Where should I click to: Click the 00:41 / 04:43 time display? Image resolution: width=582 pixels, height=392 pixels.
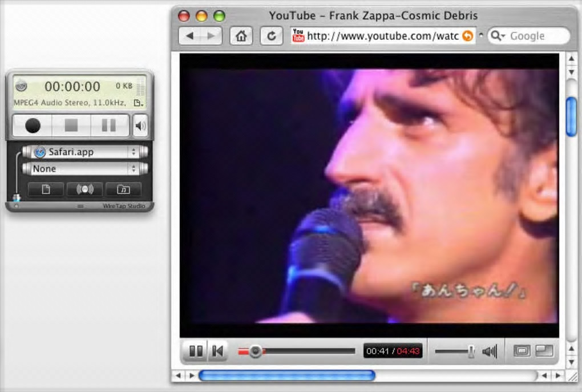(393, 351)
